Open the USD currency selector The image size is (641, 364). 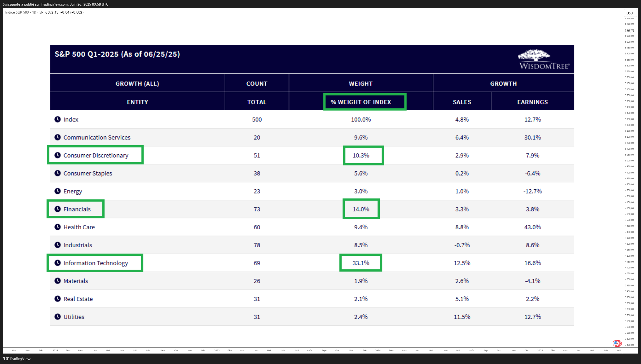coord(630,13)
